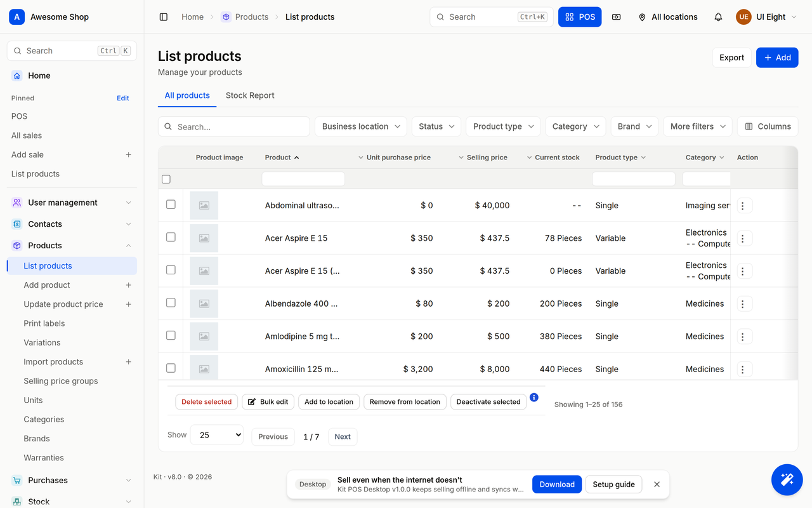
Task: Check the Amoxicillin 125 row checkbox
Action: point(171,368)
